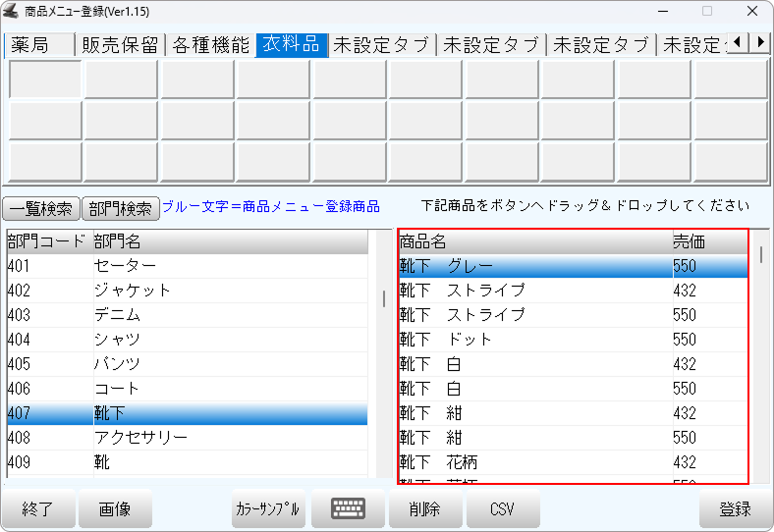Click the CSV export button

pyautogui.click(x=503, y=508)
